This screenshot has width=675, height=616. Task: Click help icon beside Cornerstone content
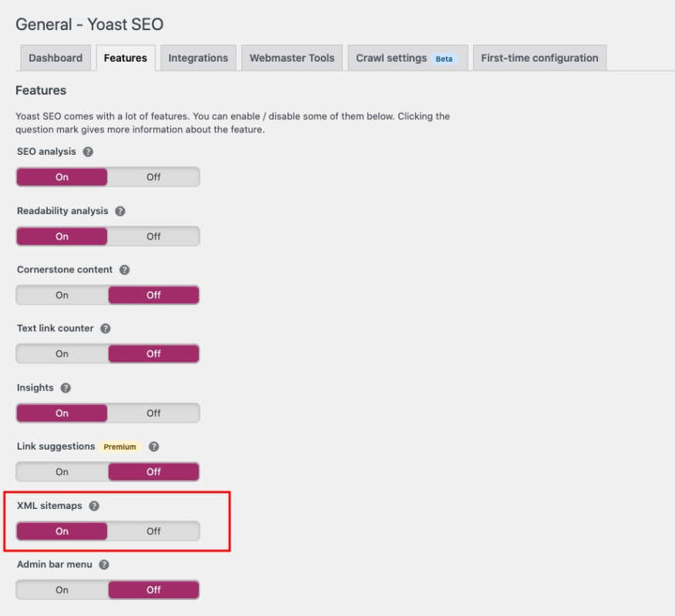[x=125, y=270]
